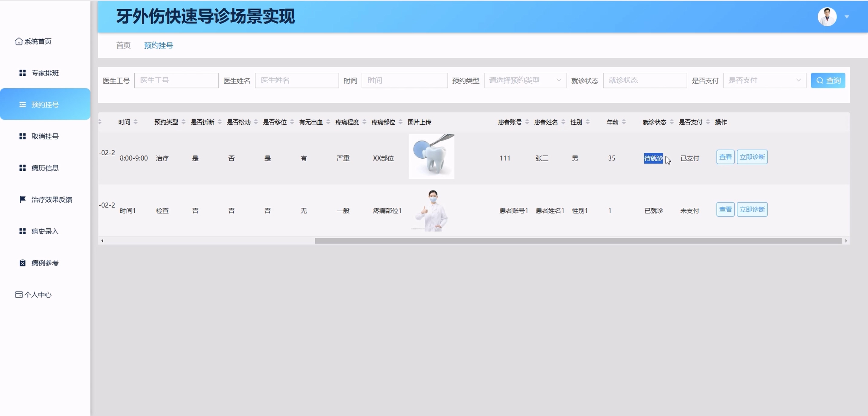Click the grid icon next to 专家排班
The width and height of the screenshot is (868, 416).
tap(23, 73)
